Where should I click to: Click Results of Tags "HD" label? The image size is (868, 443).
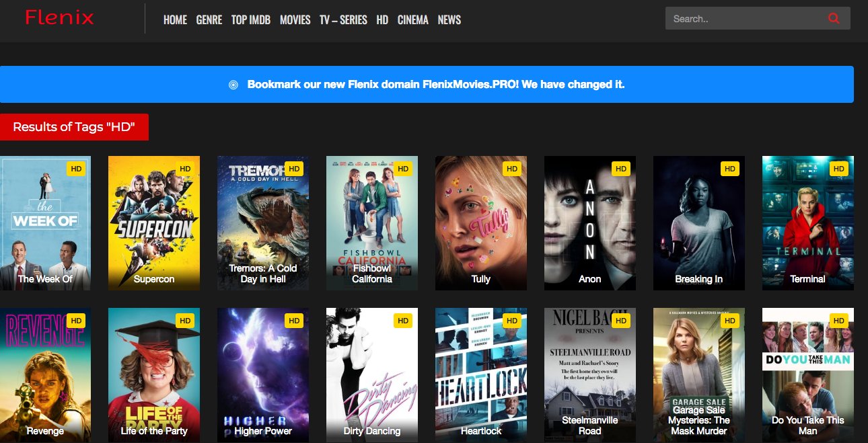coord(74,127)
